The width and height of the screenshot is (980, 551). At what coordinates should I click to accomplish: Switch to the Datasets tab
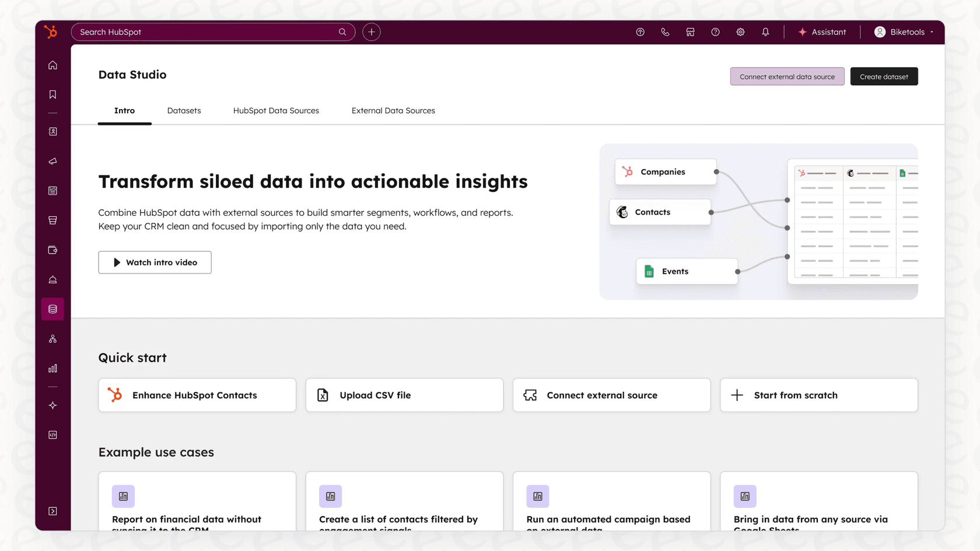pos(184,110)
